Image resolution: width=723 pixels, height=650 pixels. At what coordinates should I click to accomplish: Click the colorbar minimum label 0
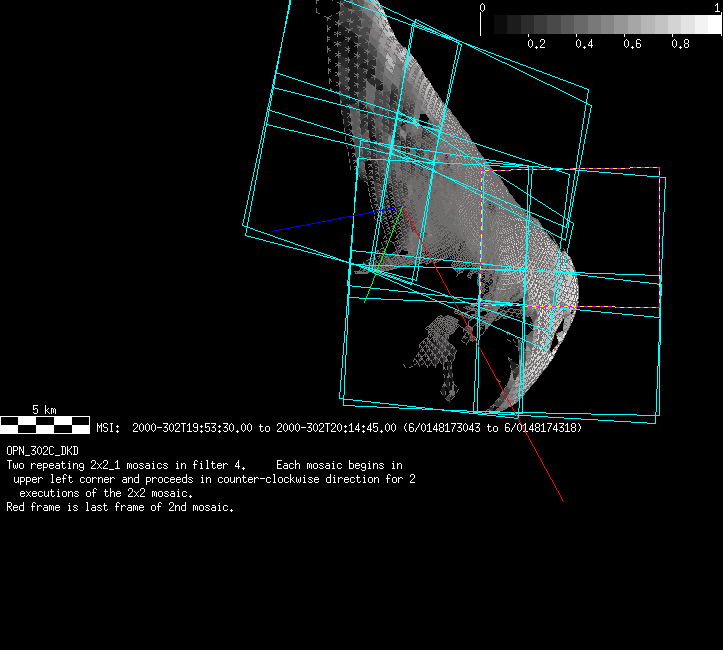[x=483, y=7]
